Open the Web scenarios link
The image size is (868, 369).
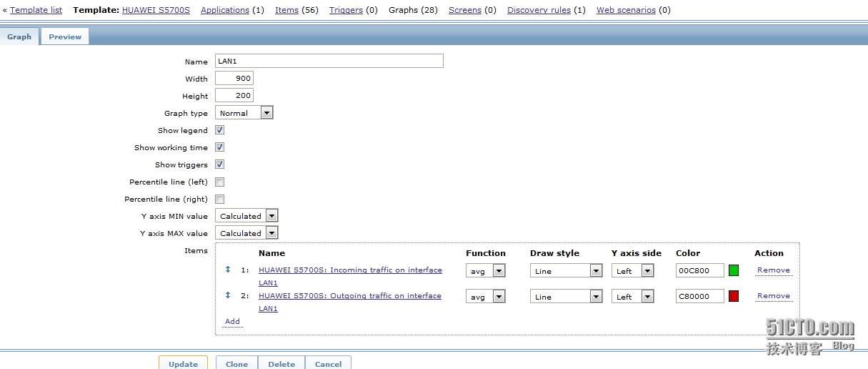(626, 10)
